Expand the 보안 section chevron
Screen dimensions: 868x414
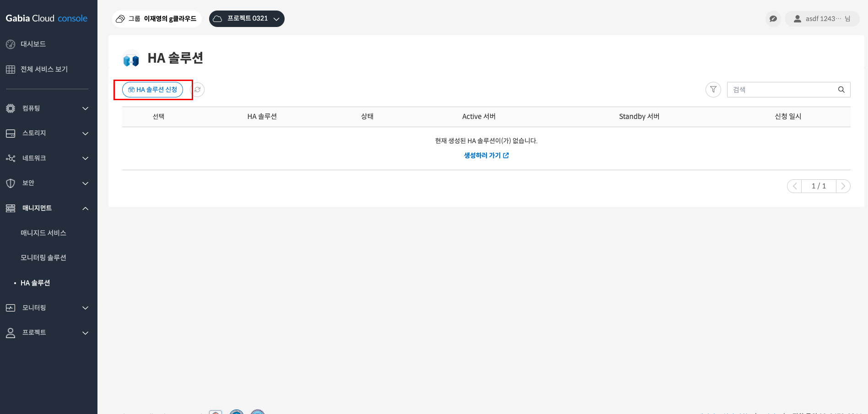(85, 183)
